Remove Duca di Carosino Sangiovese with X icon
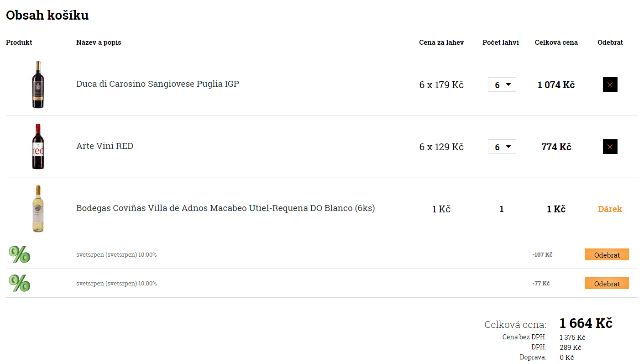The height and width of the screenshot is (364, 644). pyautogui.click(x=610, y=84)
